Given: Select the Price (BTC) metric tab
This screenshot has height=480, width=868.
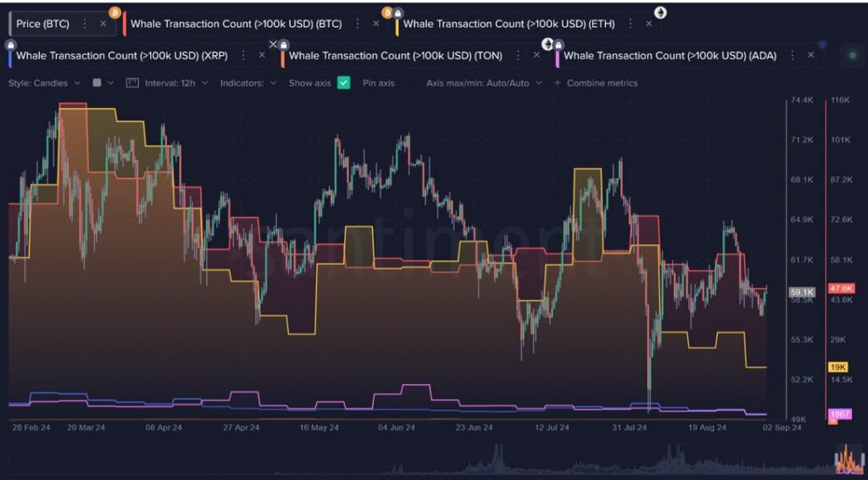Looking at the screenshot, I should pyautogui.click(x=42, y=24).
